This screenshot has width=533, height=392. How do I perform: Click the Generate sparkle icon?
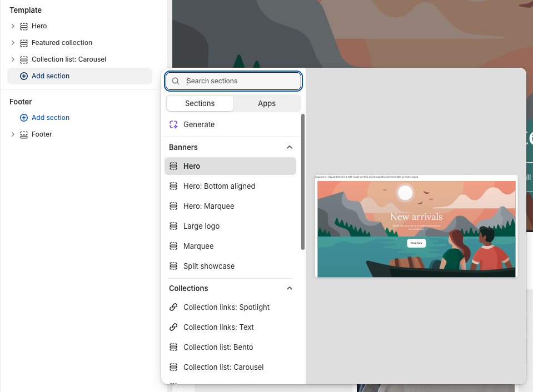[x=173, y=125]
